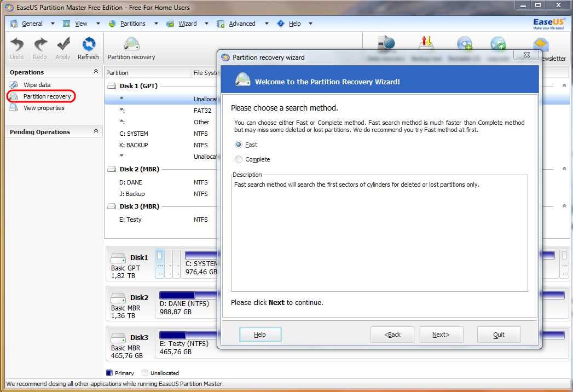Click the D: DANE usage bar on Disk2

pos(188,295)
